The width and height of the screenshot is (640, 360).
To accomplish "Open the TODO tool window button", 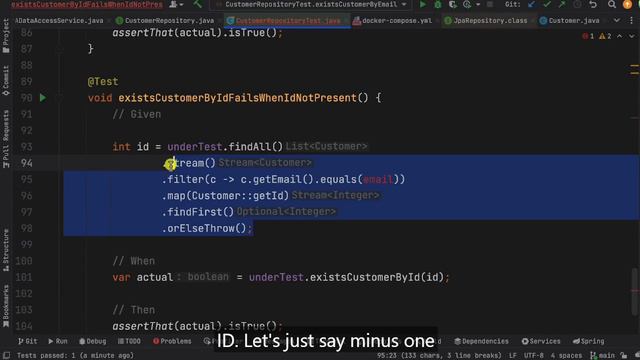I will point(129,341).
